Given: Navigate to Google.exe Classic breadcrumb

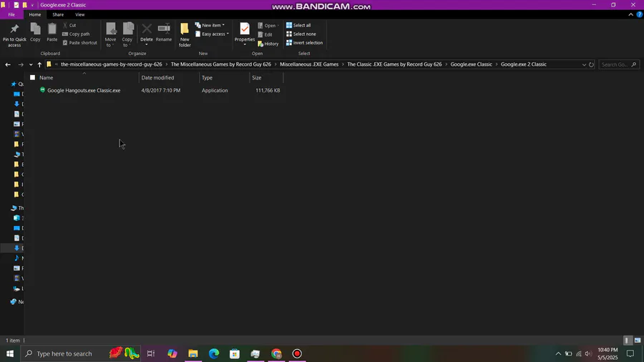Looking at the screenshot, I should point(471,64).
